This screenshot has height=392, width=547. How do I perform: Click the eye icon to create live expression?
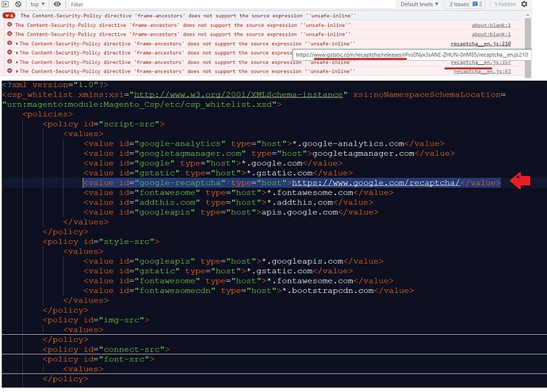(57, 4)
